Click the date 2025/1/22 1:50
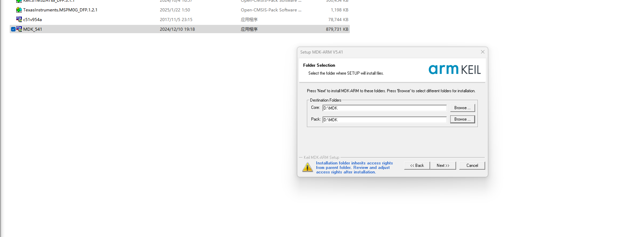Screen dimensions: 644x237 (x=175, y=10)
